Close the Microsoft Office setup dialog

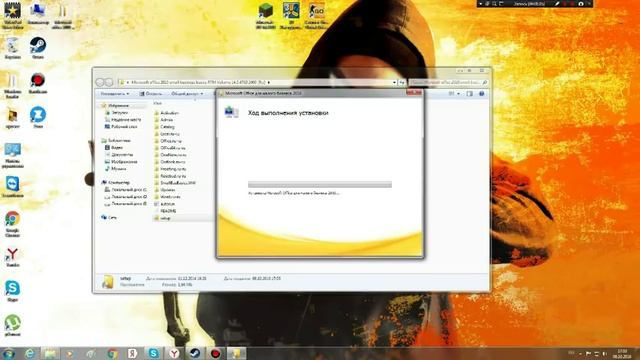coord(414,93)
